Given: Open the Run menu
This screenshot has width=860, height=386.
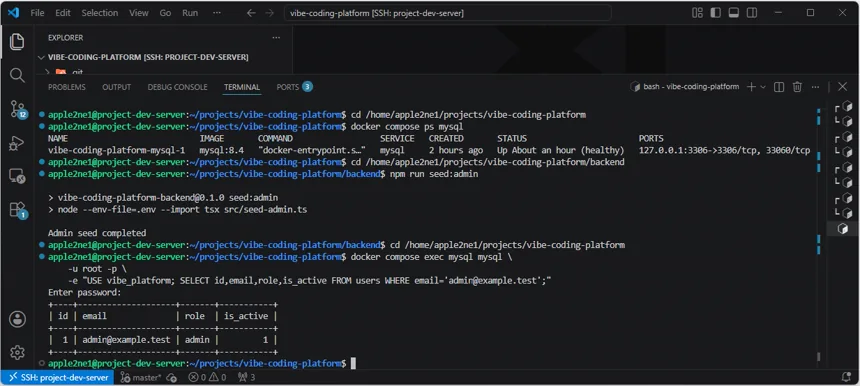Looking at the screenshot, I should [x=190, y=13].
